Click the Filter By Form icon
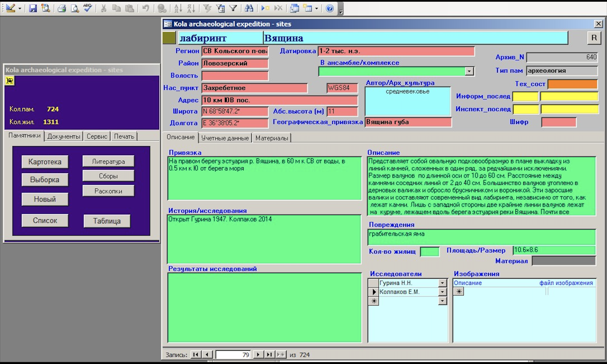This screenshot has height=364, width=607. coord(220,8)
